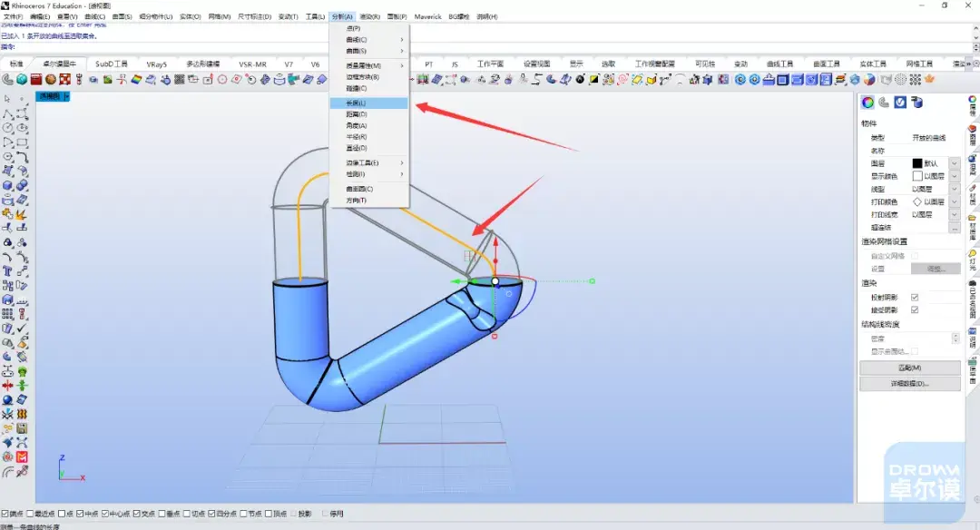This screenshot has height=530, width=980.
Task: Click the rainbow surface analysis toolbar icon
Action: pyautogui.click(x=135, y=79)
